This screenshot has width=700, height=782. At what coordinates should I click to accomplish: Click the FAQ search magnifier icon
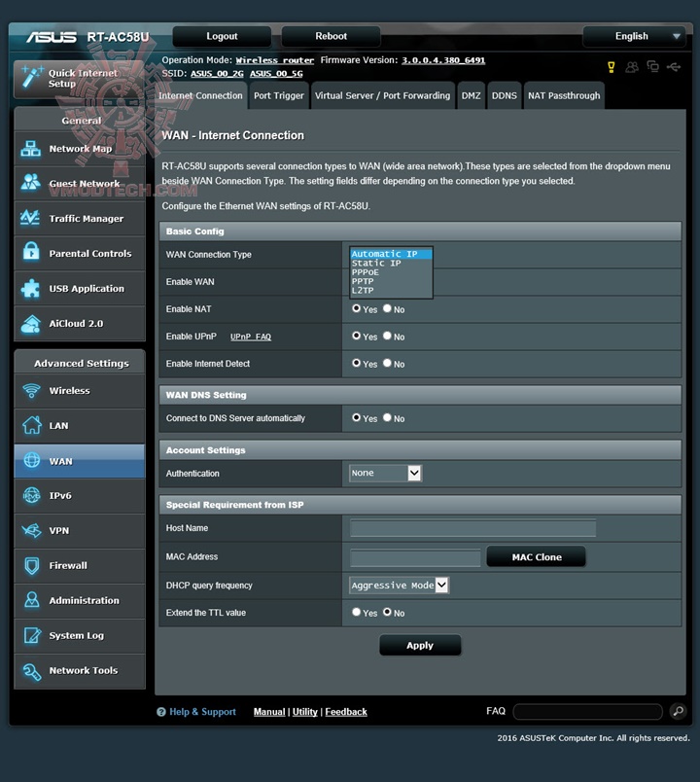[x=679, y=711]
